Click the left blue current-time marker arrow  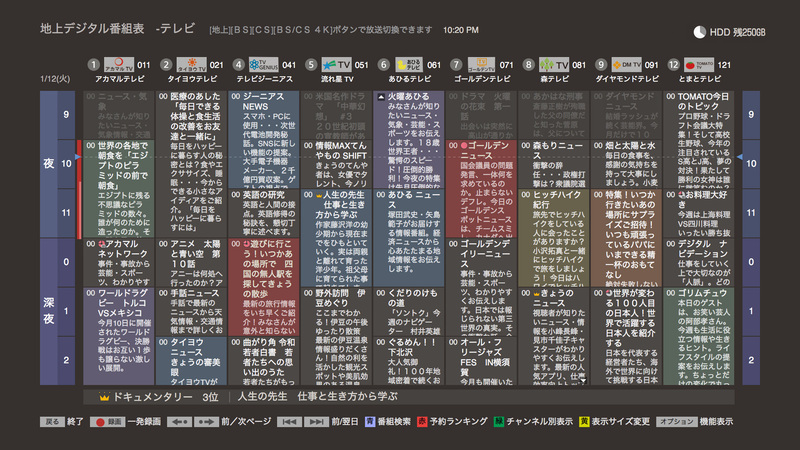coord(78,157)
